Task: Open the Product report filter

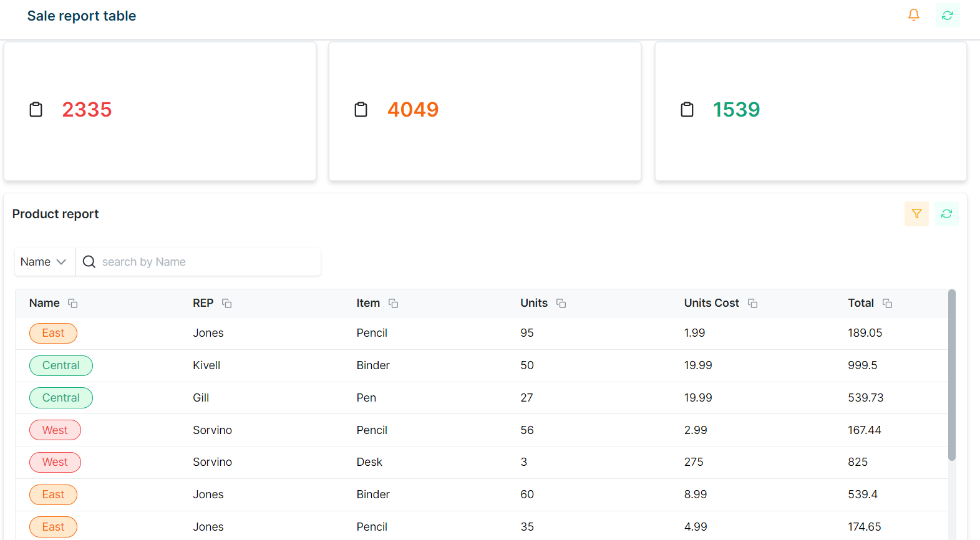Action: pyautogui.click(x=916, y=214)
